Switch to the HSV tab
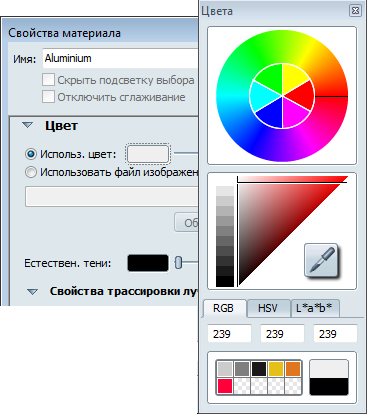The width and height of the screenshot is (367, 414). [x=268, y=308]
